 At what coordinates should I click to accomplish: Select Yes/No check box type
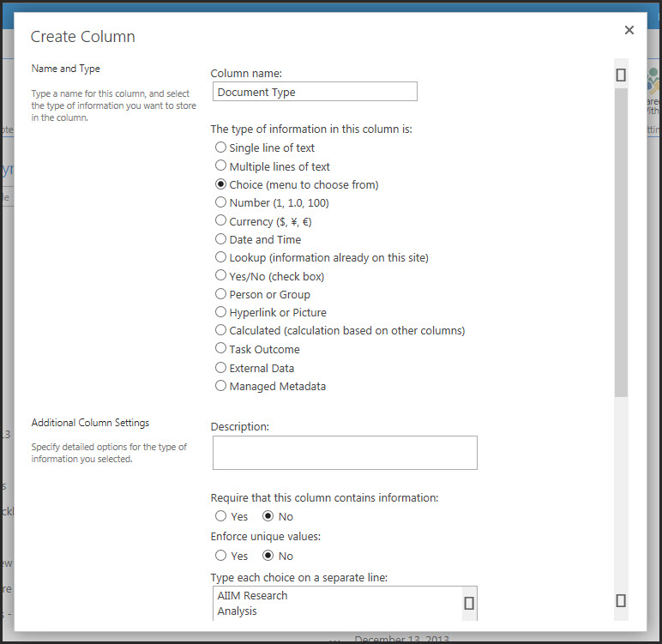(221, 276)
